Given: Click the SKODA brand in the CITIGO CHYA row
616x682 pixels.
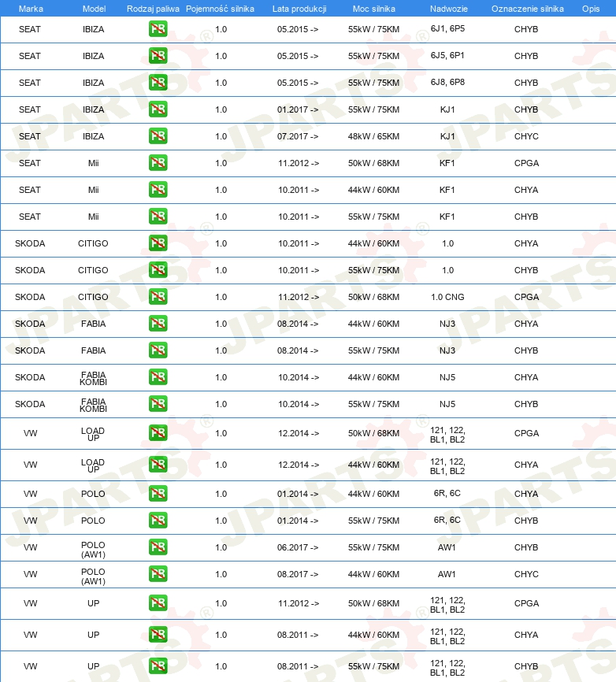Looking at the screenshot, I should coord(30,243).
